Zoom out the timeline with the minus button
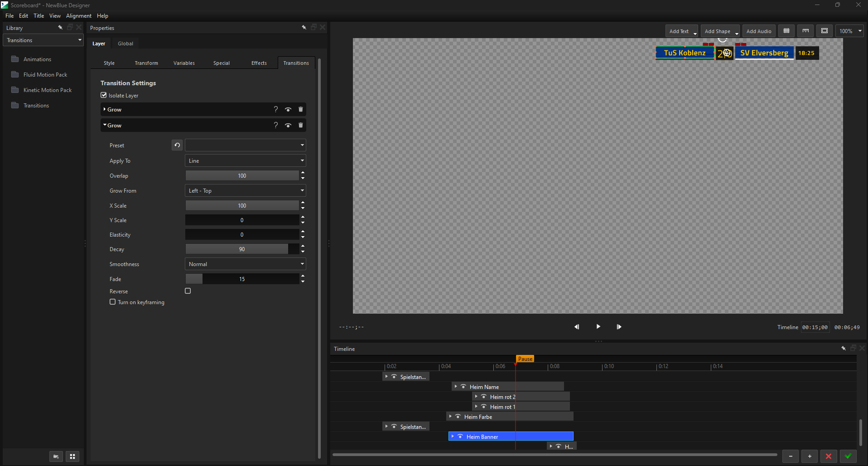Screen dimensions: 868x466 791,456
